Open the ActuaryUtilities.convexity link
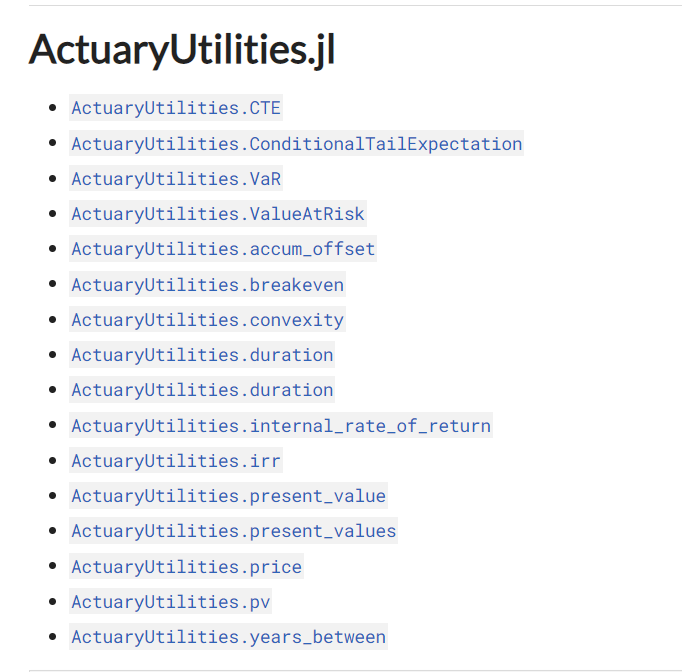 pyautogui.click(x=207, y=320)
